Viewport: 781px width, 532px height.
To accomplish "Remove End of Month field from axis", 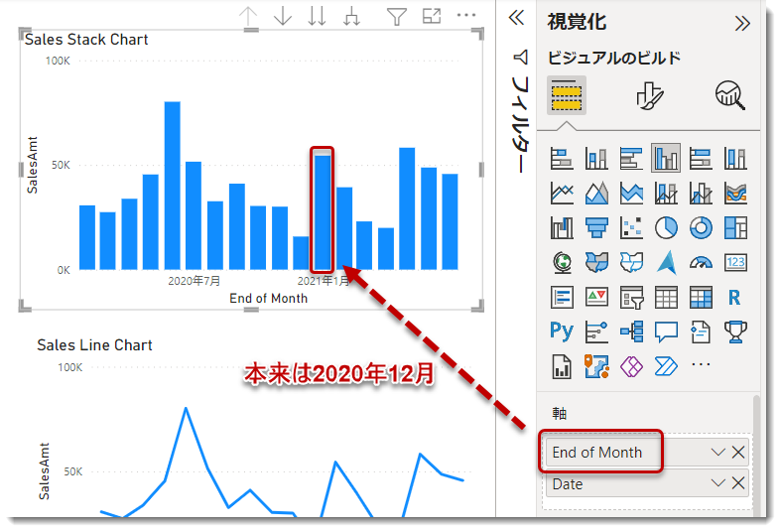I will [x=738, y=453].
